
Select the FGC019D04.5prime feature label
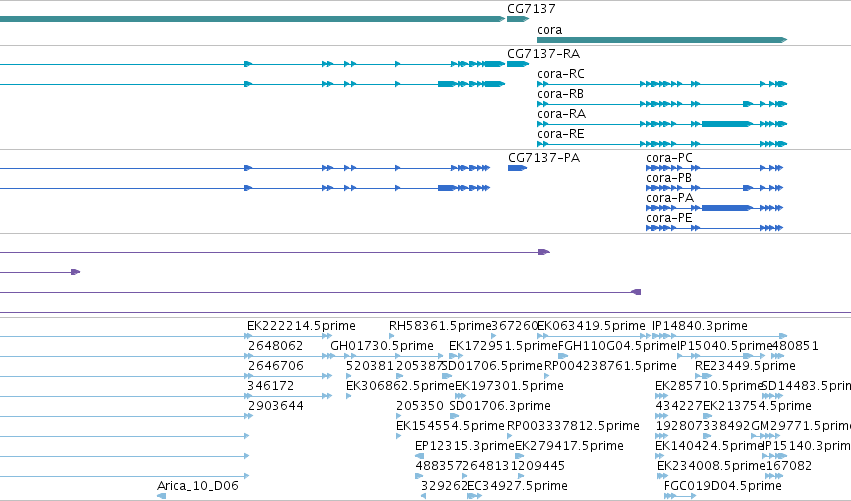coord(723,486)
